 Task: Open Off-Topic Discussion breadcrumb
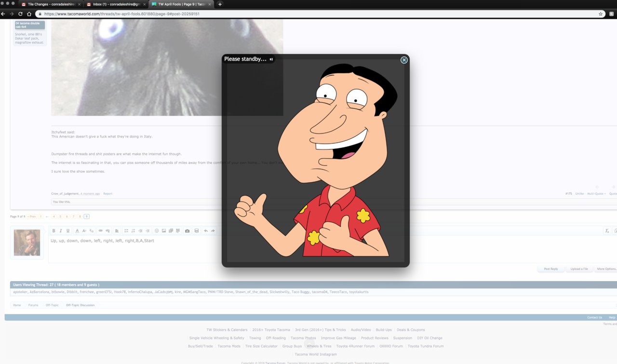pyautogui.click(x=80, y=305)
